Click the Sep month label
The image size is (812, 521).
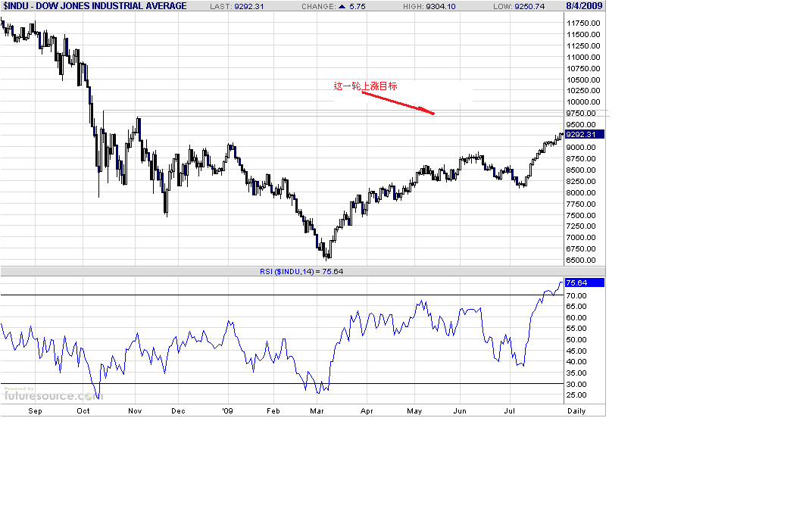point(35,411)
